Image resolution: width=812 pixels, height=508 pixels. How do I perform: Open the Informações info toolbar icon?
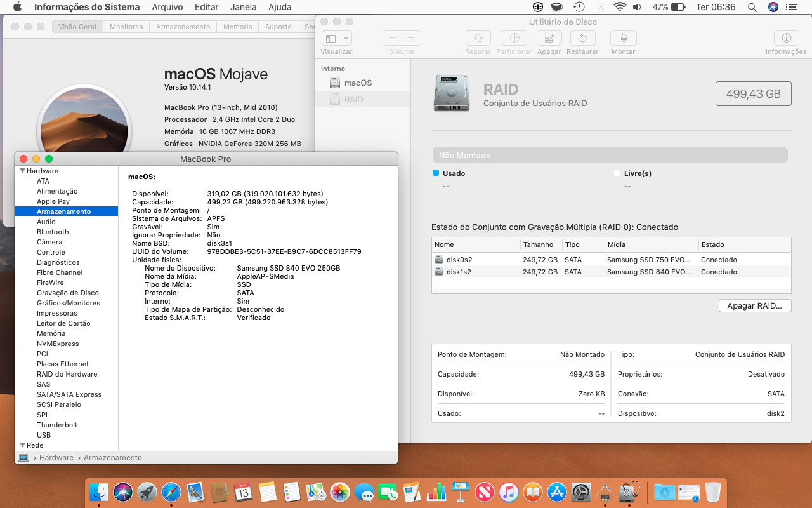(x=786, y=38)
